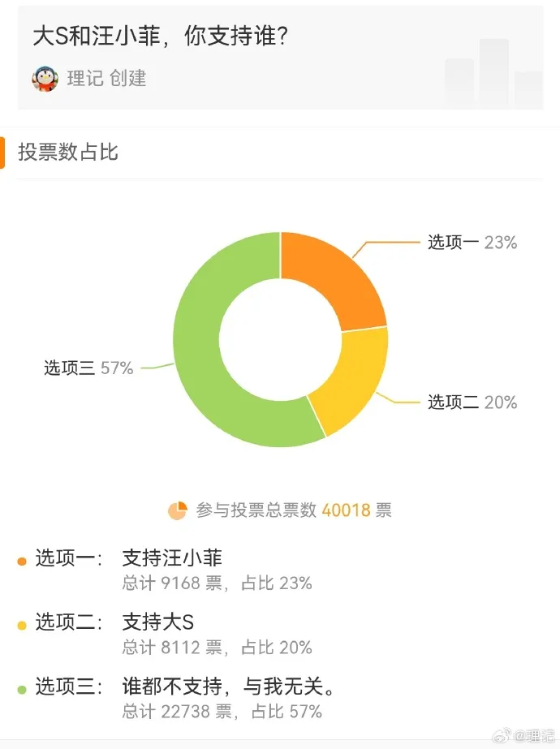The image size is (560, 749).
Task: Click the 选项二 20% chart label
Action: (472, 402)
